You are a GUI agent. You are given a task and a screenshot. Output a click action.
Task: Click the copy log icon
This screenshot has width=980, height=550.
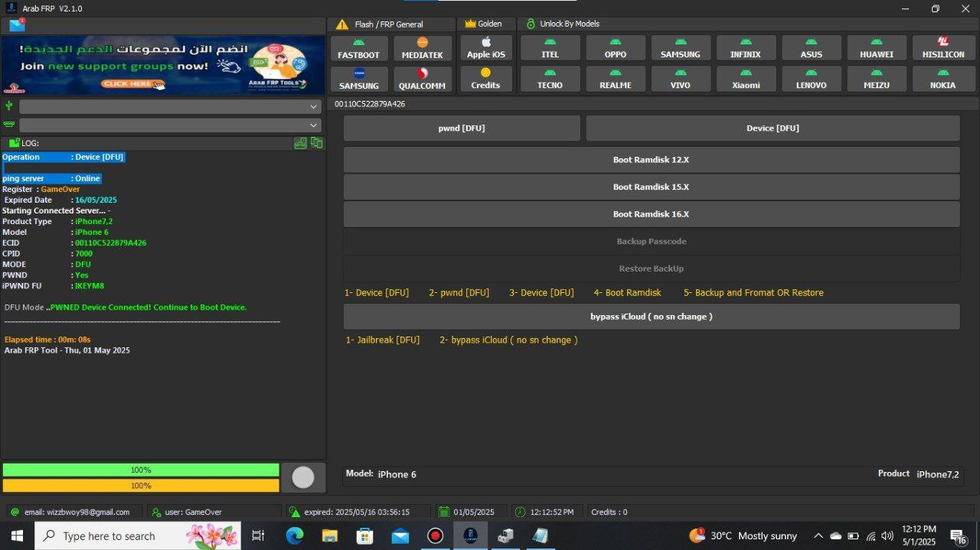[x=317, y=143]
